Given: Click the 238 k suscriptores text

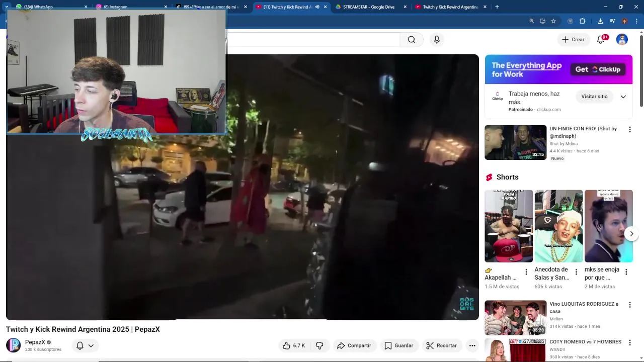Looking at the screenshot, I should [43, 349].
